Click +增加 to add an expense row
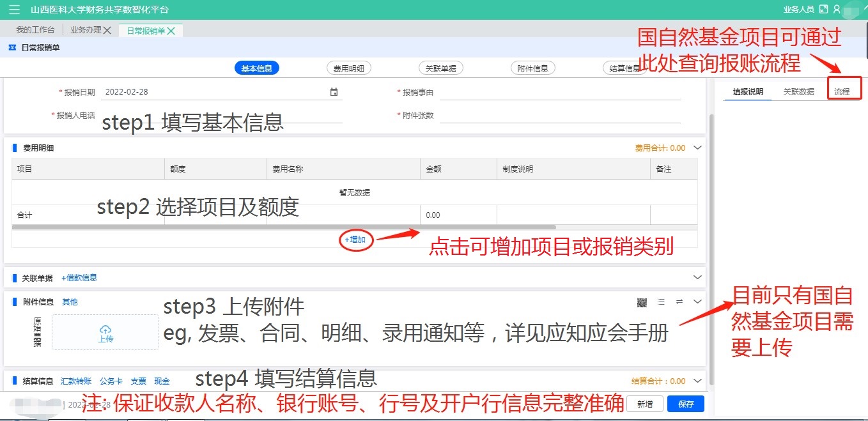The height and width of the screenshot is (421, 868). pos(355,240)
